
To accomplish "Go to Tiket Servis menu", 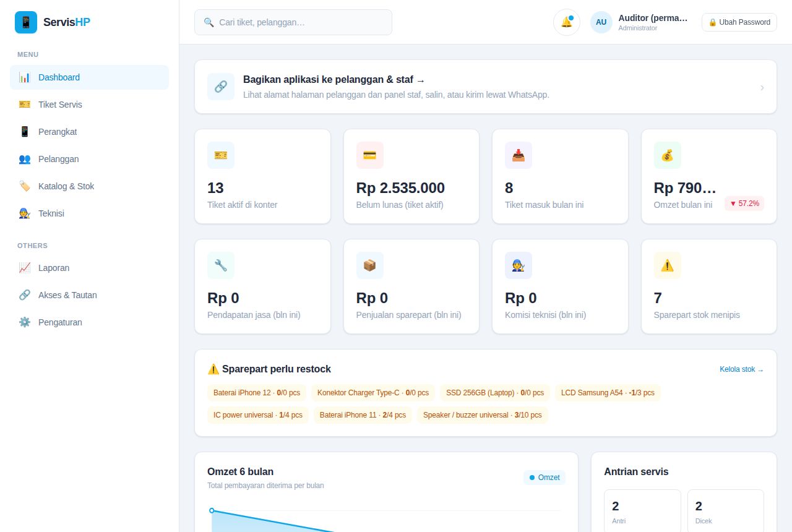I will click(89, 105).
